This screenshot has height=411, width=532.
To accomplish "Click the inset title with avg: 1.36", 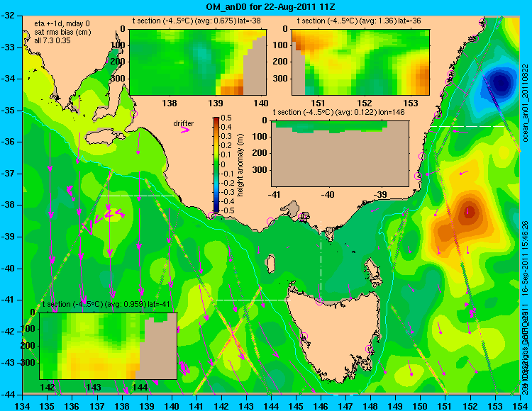I will (359, 21).
